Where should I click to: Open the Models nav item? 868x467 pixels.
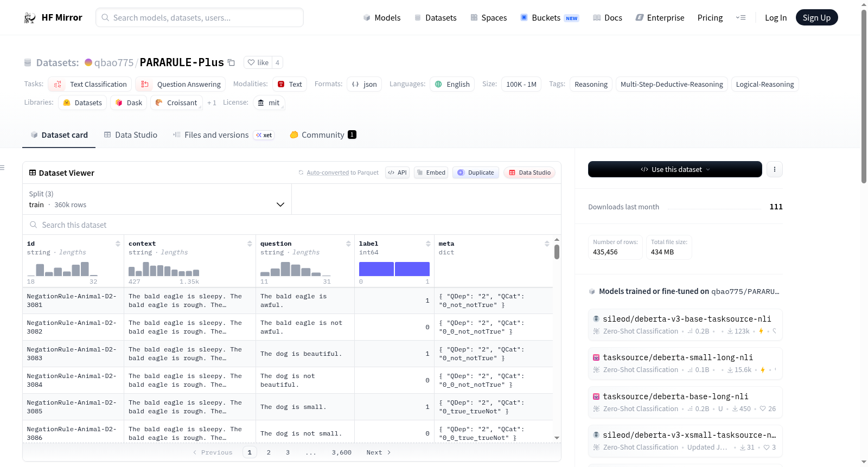point(382,18)
